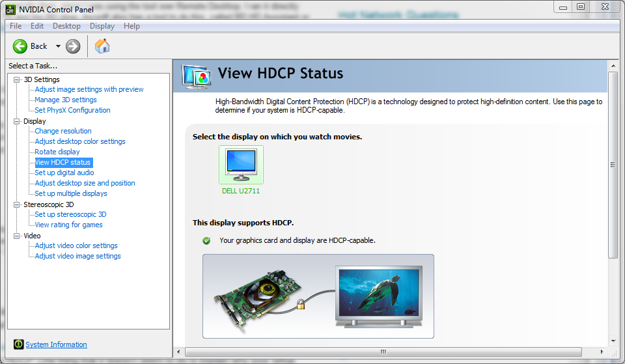The width and height of the screenshot is (625, 364).
Task: Open Adjust image settings with preview
Action: 89,89
